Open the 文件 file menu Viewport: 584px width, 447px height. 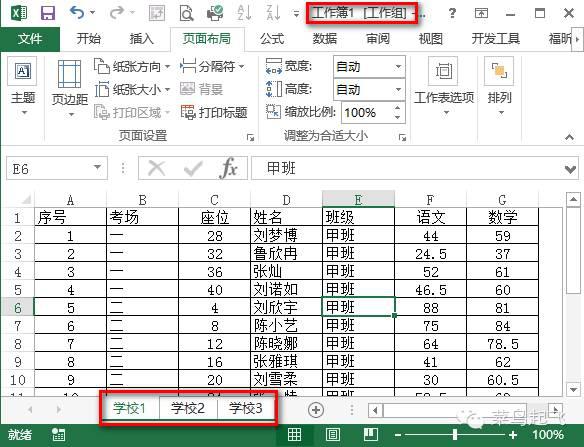(x=30, y=38)
